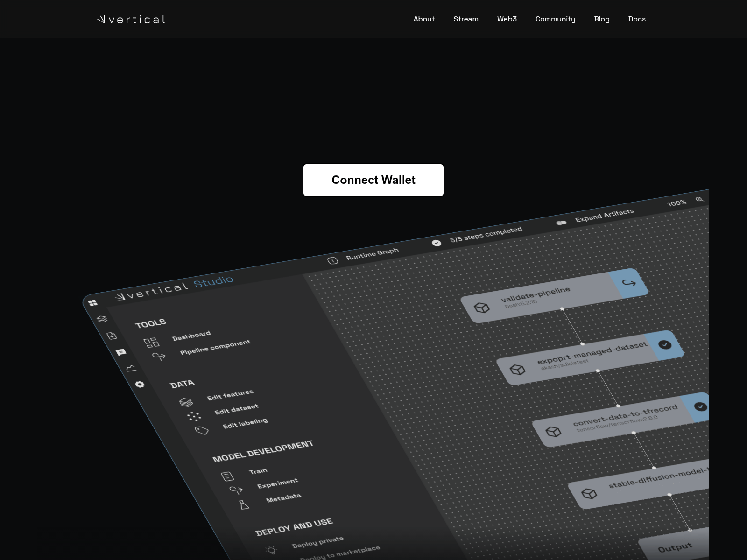
Task: Click the Edit features stack icon
Action: tap(186, 402)
